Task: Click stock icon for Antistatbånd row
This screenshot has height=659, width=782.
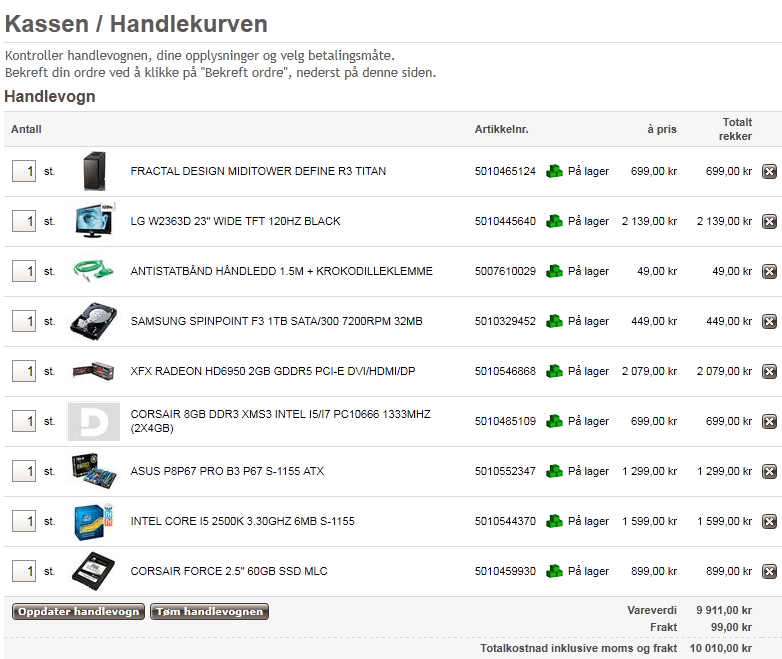Action: coord(554,271)
